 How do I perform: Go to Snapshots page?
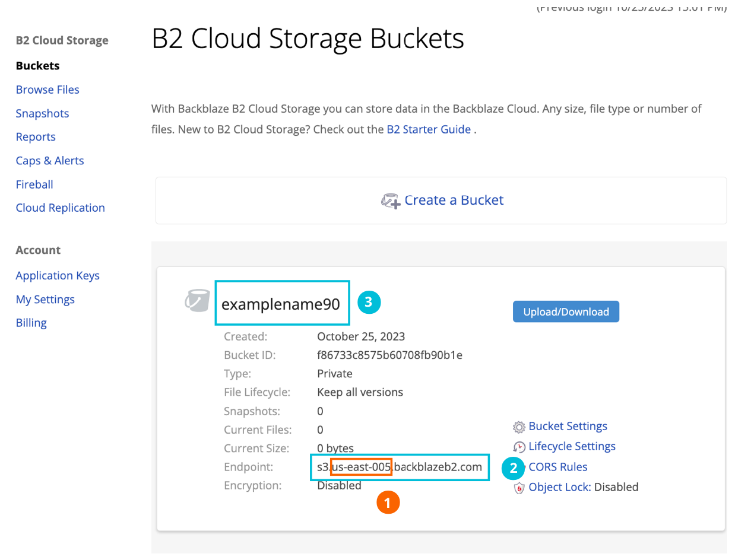[42, 113]
